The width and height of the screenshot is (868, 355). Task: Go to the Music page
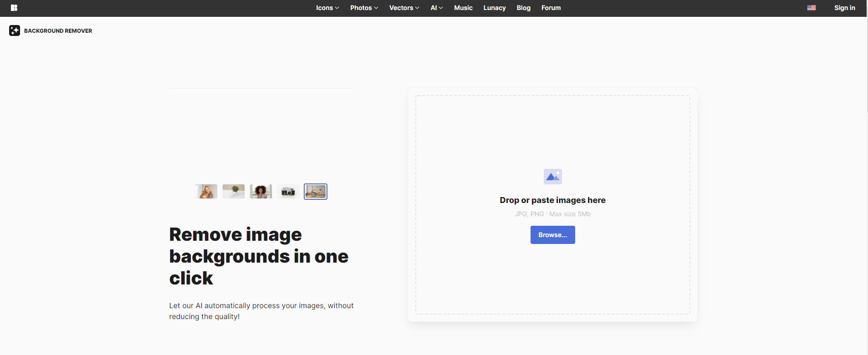[x=463, y=8]
